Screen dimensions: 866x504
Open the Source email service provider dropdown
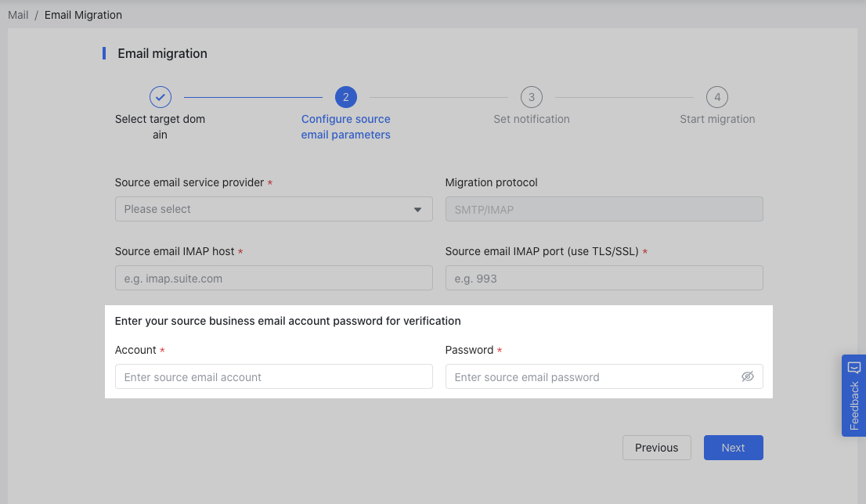coord(266,209)
